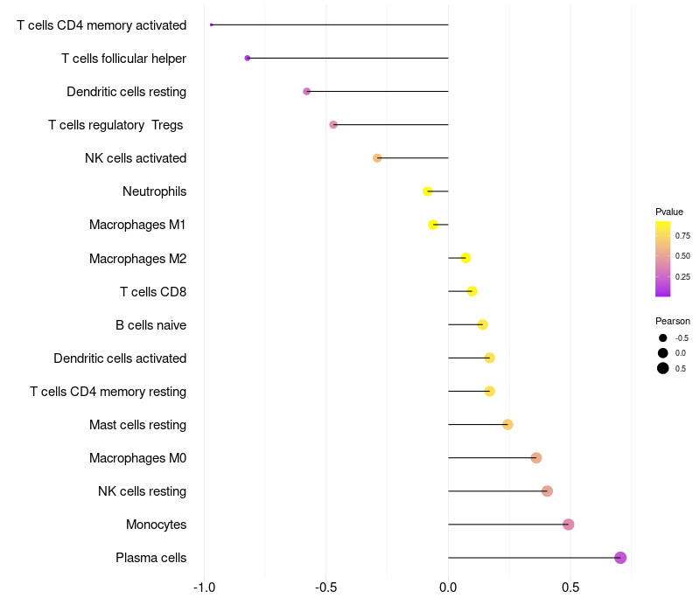
Task: Click the Pvalue legend title
Action: click(x=669, y=212)
